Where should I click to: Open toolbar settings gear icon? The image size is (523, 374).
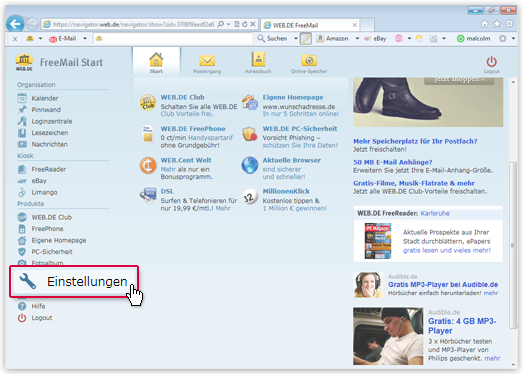pos(502,39)
